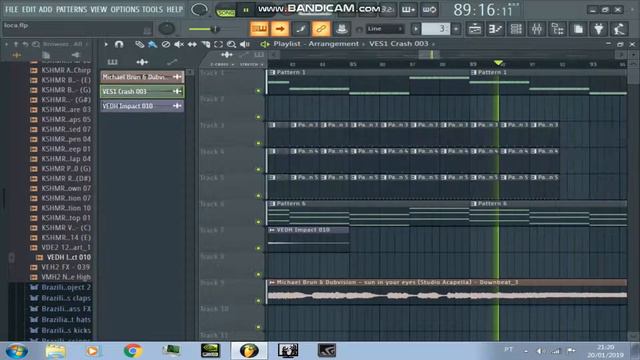Viewport: 640px width, 360px height.
Task: Open the OPTIONS menu
Action: (x=124, y=9)
